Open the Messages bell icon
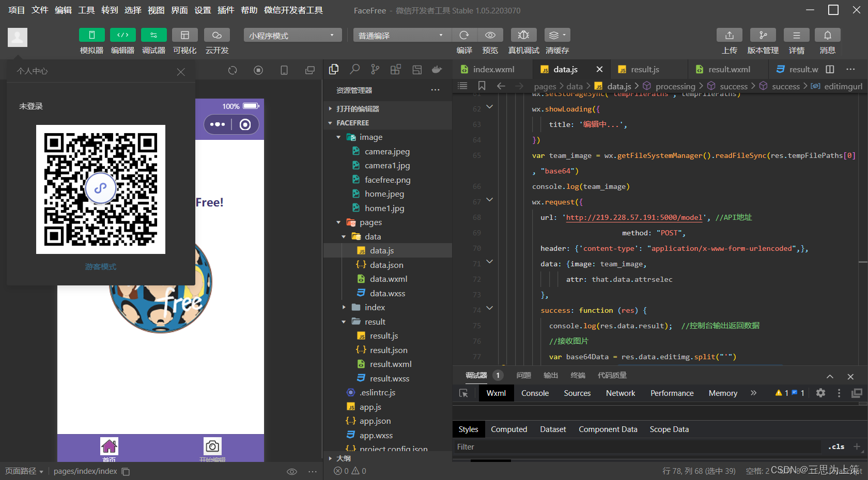Screen dimensions: 868x480 [828, 35]
